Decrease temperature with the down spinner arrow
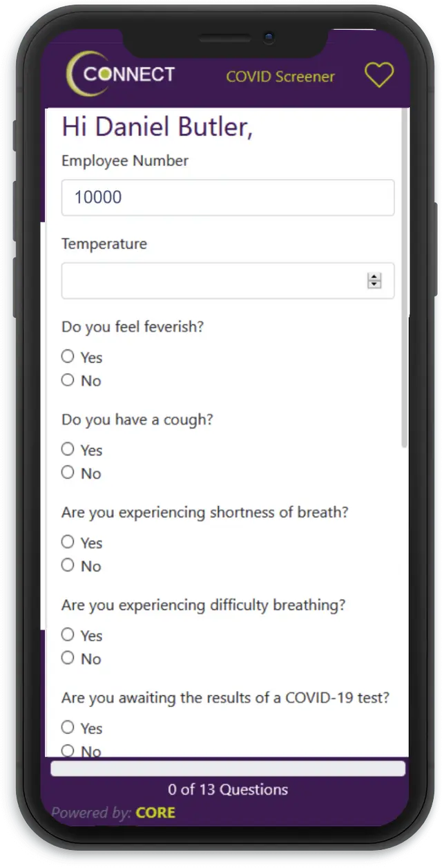 [374, 284]
